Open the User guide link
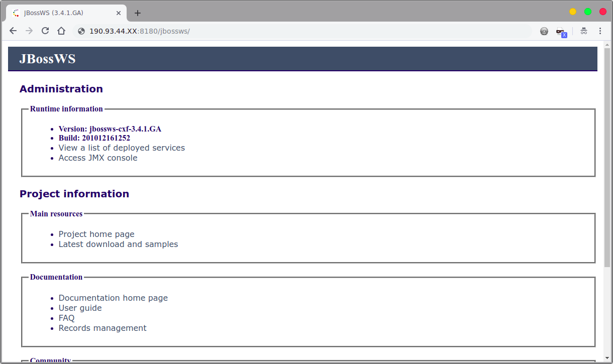Image resolution: width=613 pixels, height=364 pixels. [80, 308]
